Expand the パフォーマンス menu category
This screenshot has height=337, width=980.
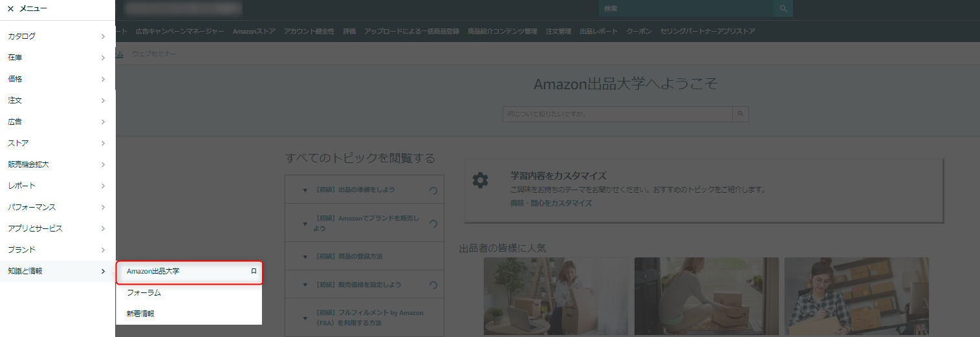(x=58, y=207)
